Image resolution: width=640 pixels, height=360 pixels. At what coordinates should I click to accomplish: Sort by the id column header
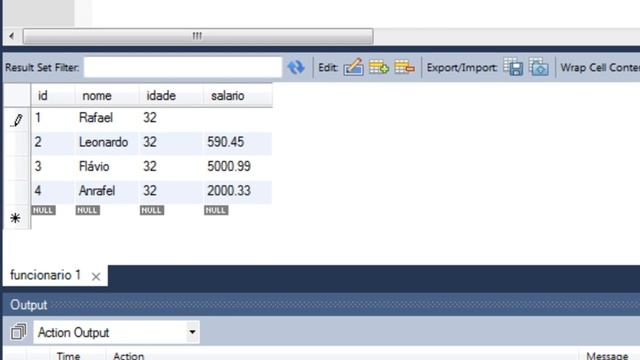(53, 96)
